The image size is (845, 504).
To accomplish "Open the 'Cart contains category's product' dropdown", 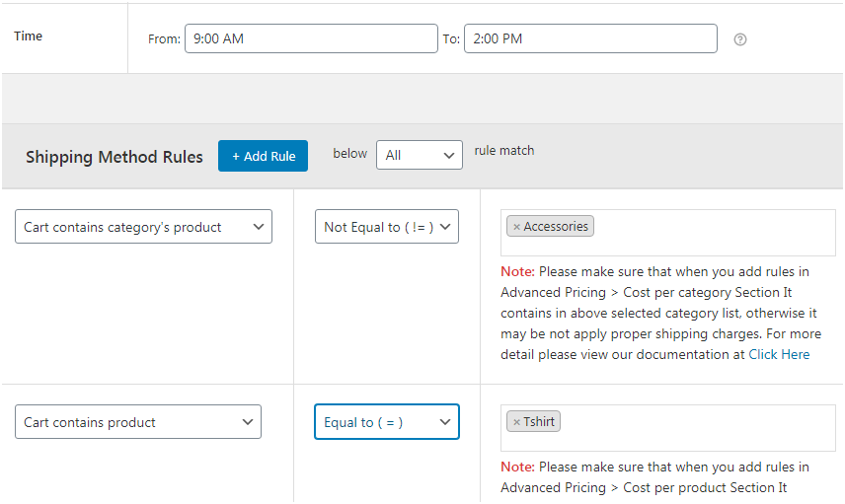I will [x=143, y=227].
